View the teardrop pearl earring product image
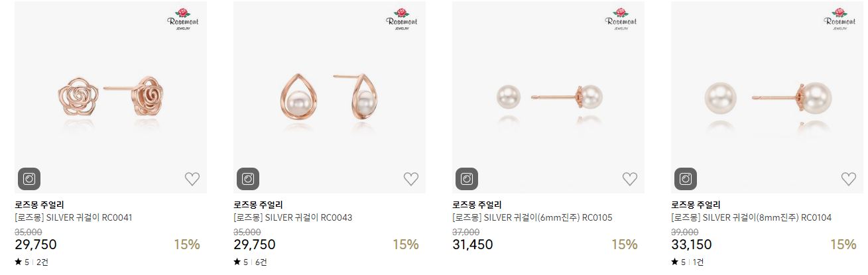 330,97
